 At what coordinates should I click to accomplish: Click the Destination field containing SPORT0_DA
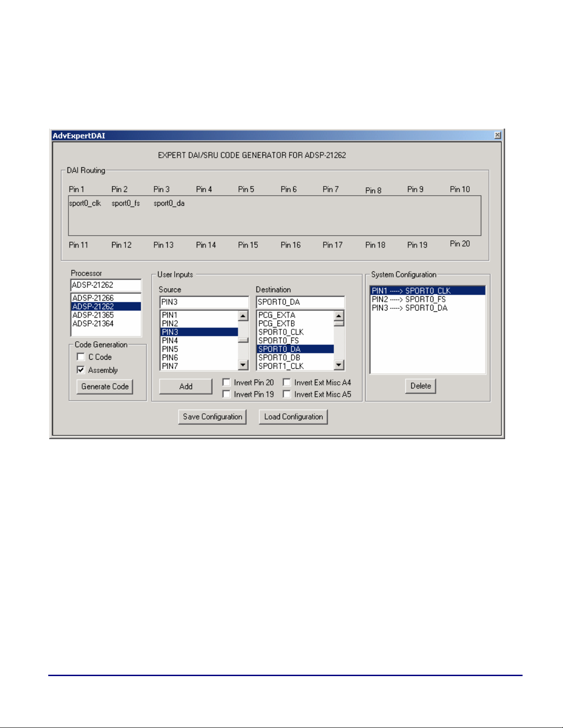click(300, 302)
